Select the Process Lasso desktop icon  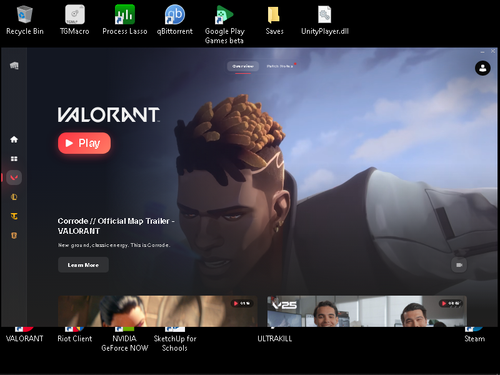125,20
